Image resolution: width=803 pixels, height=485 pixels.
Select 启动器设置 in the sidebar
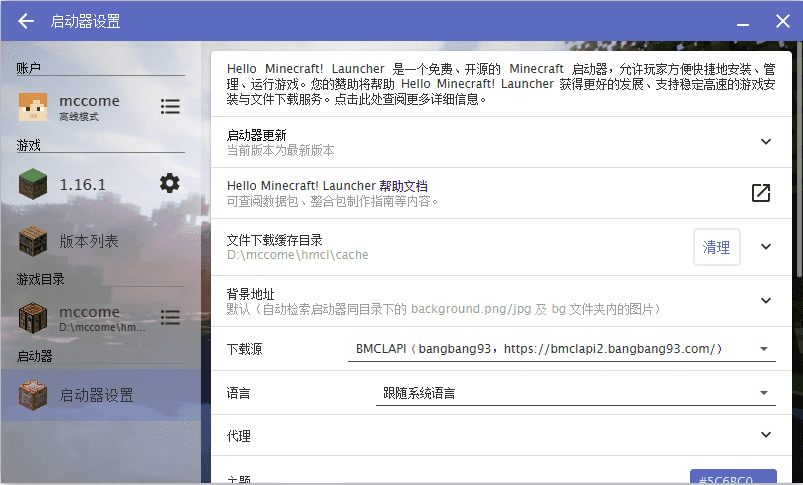coord(101,395)
